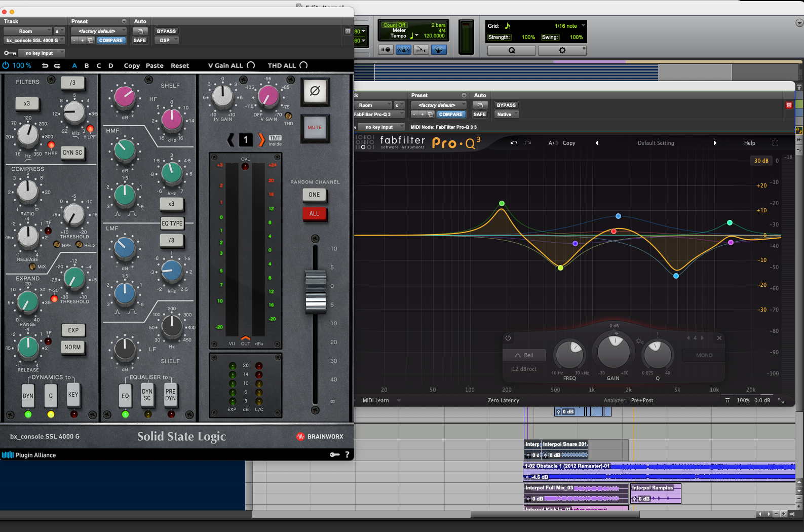
Task: Toggle the EQ TYPE button
Action: [172, 223]
